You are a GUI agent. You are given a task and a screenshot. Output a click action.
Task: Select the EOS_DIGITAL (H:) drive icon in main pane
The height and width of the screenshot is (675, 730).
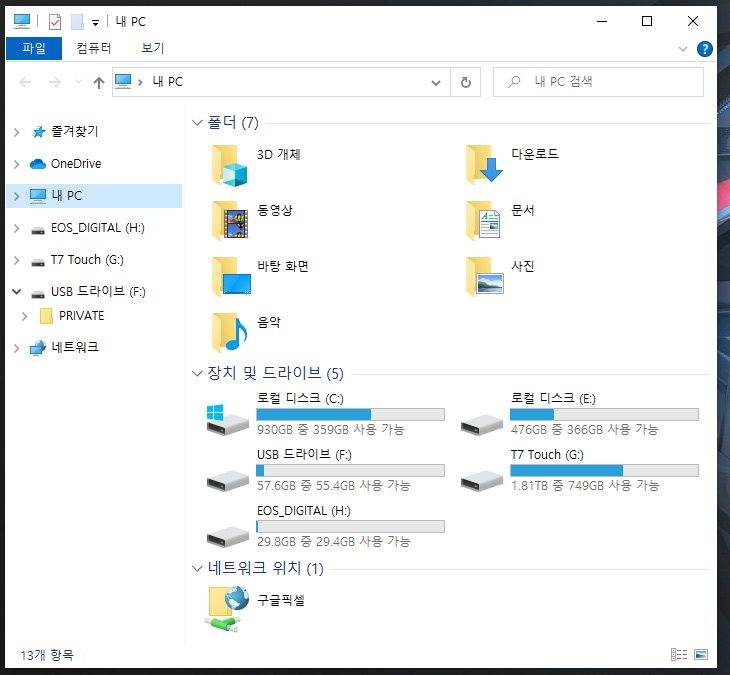228,536
